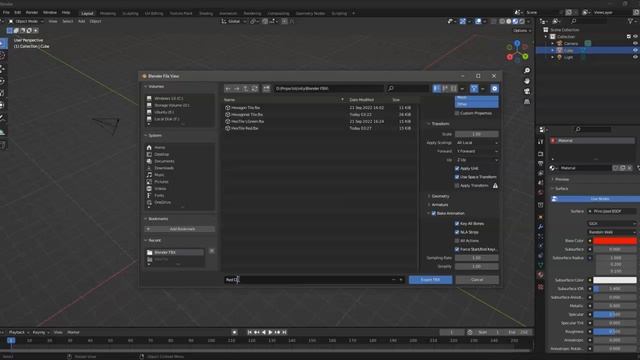Toggle export options gear in file view

(x=494, y=89)
